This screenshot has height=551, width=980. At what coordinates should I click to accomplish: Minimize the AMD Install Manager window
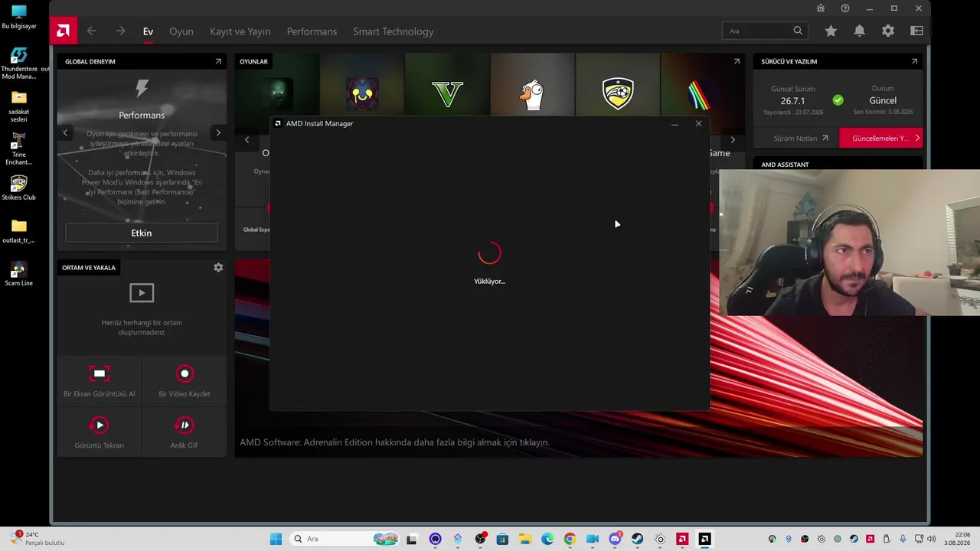tap(675, 123)
